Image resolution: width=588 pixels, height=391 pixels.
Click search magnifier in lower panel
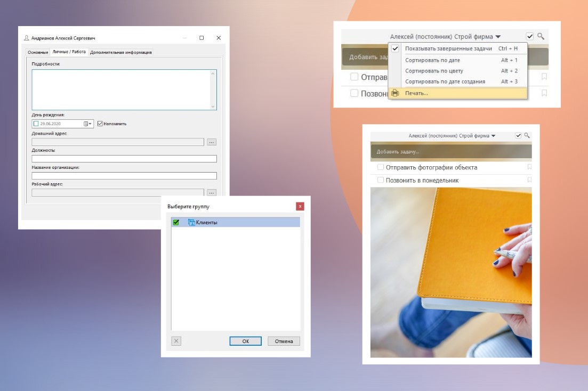(527, 135)
